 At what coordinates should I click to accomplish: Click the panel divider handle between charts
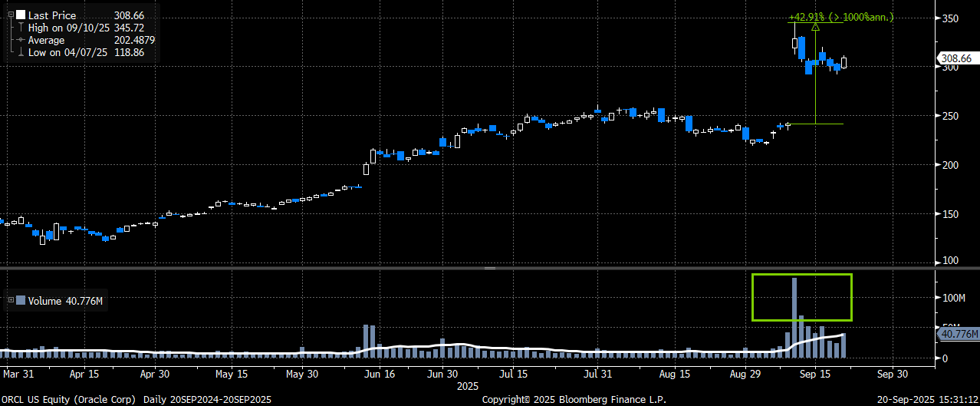coord(490,269)
